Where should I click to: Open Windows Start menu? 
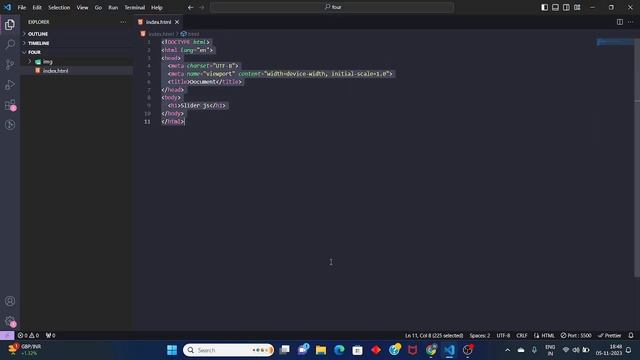click(172, 350)
